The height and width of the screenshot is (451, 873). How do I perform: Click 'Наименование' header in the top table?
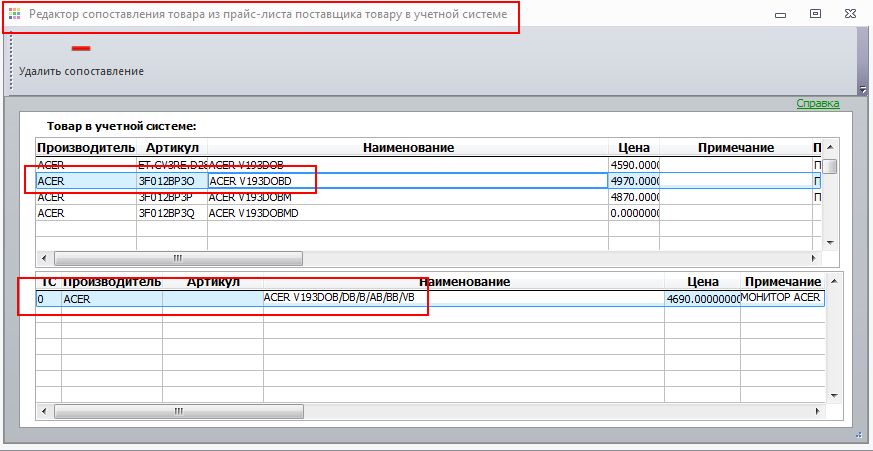(408, 148)
